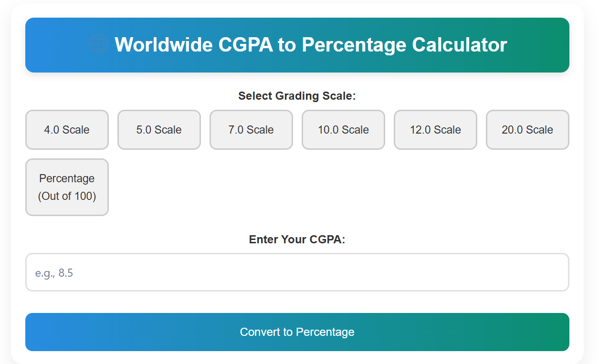Select the 4.0 Scale grading option

click(x=67, y=130)
